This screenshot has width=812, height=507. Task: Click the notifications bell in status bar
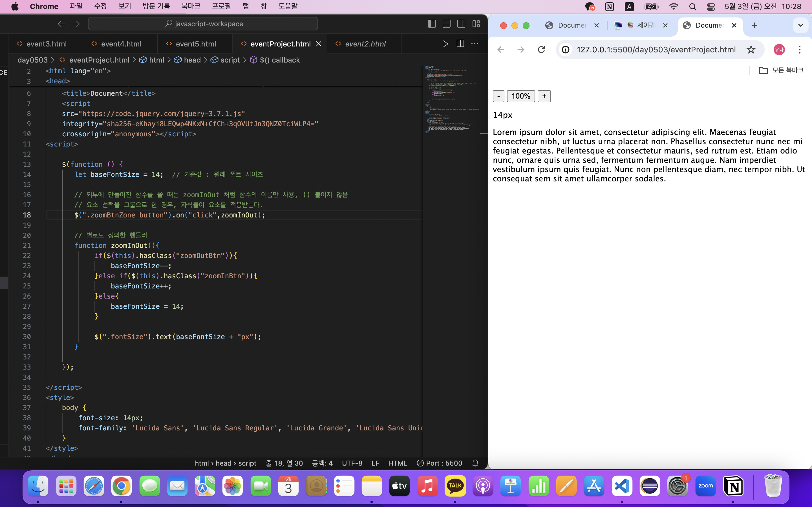click(475, 463)
